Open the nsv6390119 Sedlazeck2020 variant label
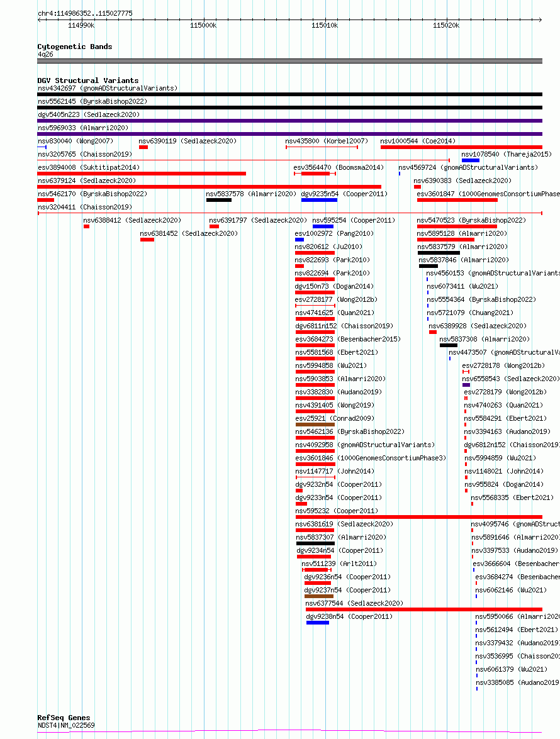 click(188, 141)
